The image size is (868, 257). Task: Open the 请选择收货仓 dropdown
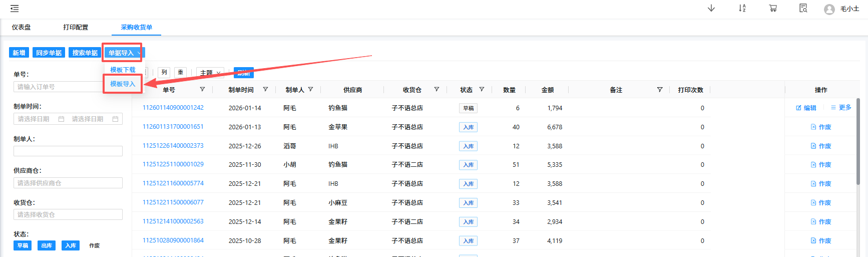(68, 214)
